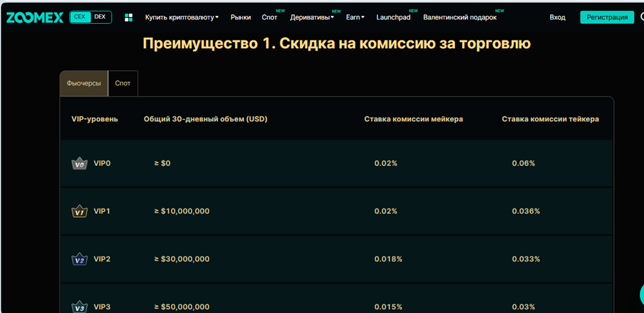Viewport: 644px width, 313px height.
Task: Click the VIP0 taker fee 0.06%
Action: tap(523, 163)
